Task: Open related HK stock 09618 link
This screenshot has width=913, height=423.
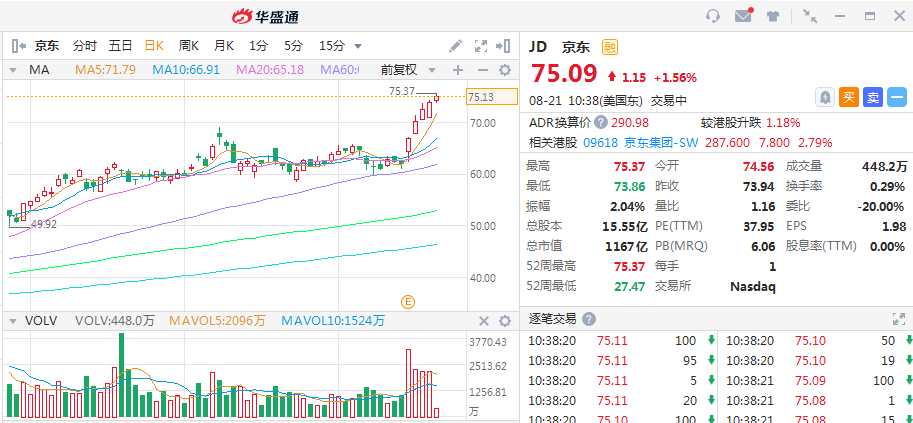Action: (601, 143)
